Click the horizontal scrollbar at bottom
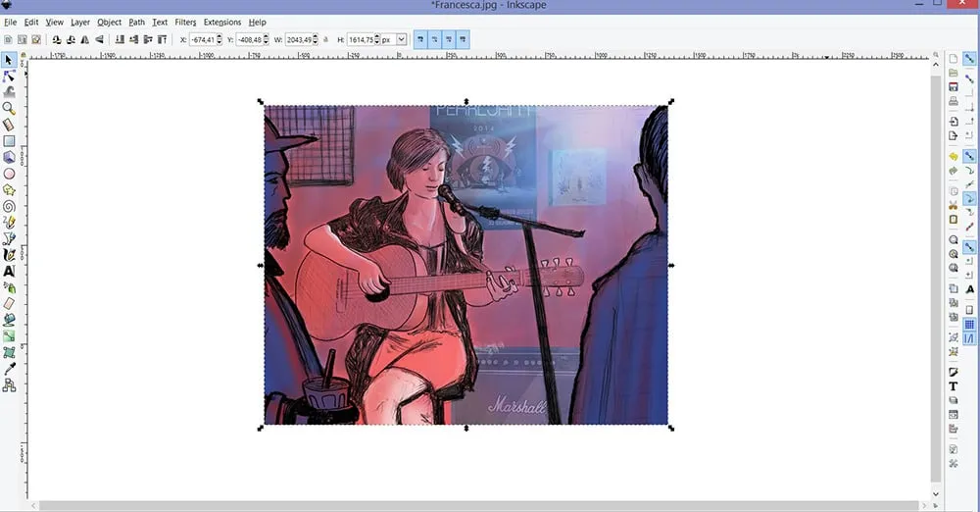 480,505
